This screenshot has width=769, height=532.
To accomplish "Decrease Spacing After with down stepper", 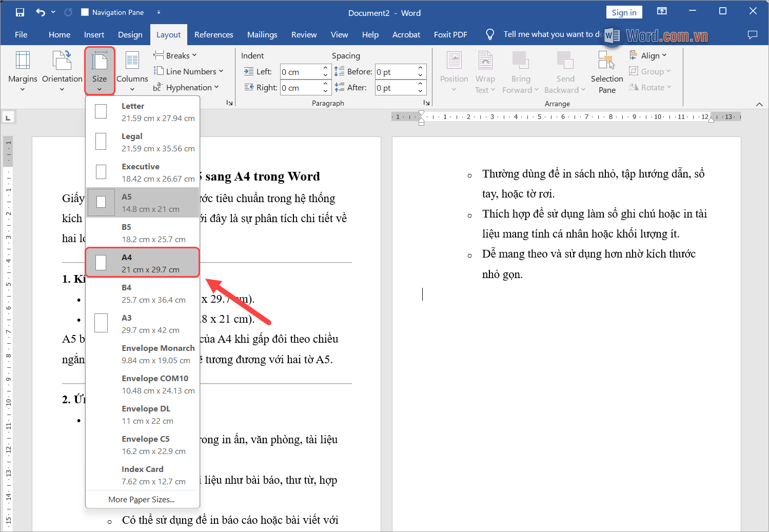I will click(x=420, y=91).
